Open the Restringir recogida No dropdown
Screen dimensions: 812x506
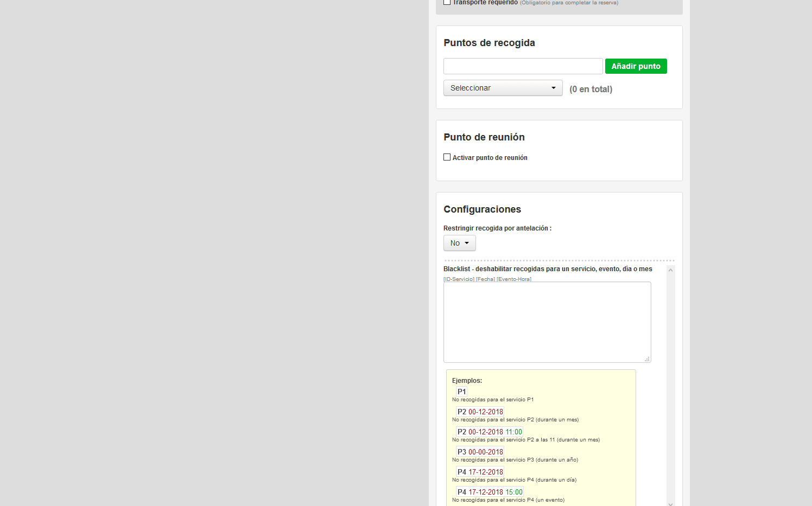tap(459, 243)
